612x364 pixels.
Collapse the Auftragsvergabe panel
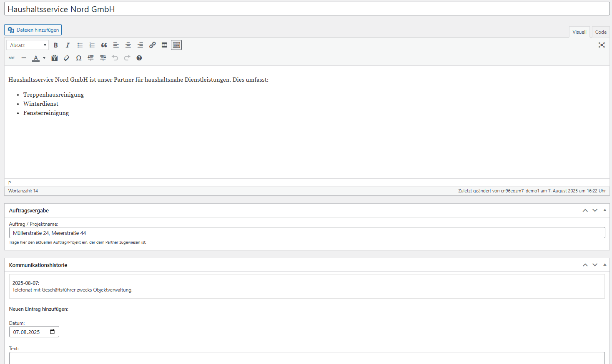pos(605,210)
